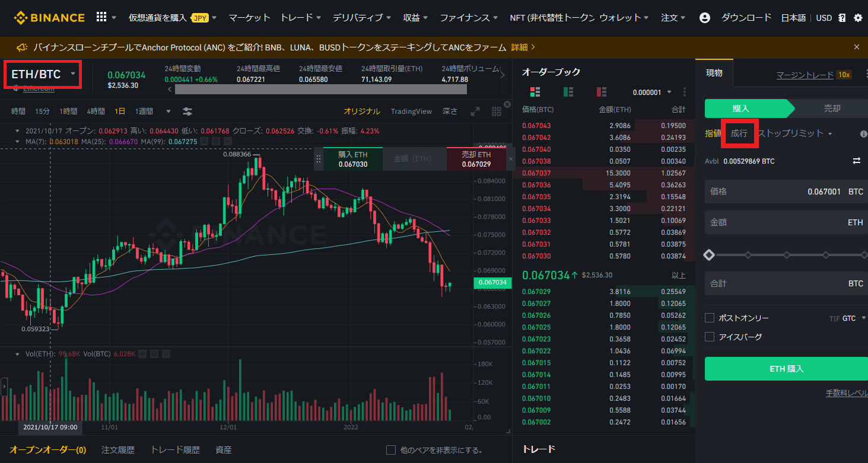Expand more chart time intervals dropdown
868x463 pixels.
[168, 111]
